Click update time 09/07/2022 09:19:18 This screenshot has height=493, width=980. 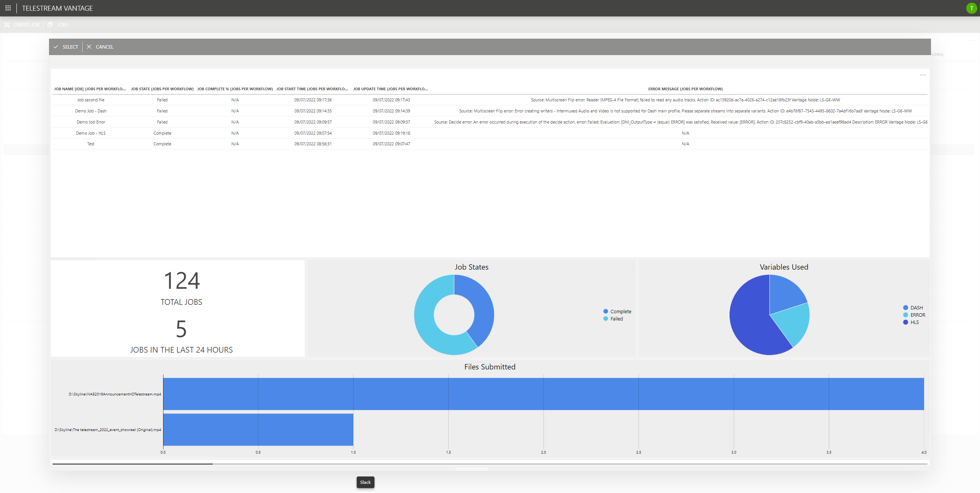(x=391, y=133)
